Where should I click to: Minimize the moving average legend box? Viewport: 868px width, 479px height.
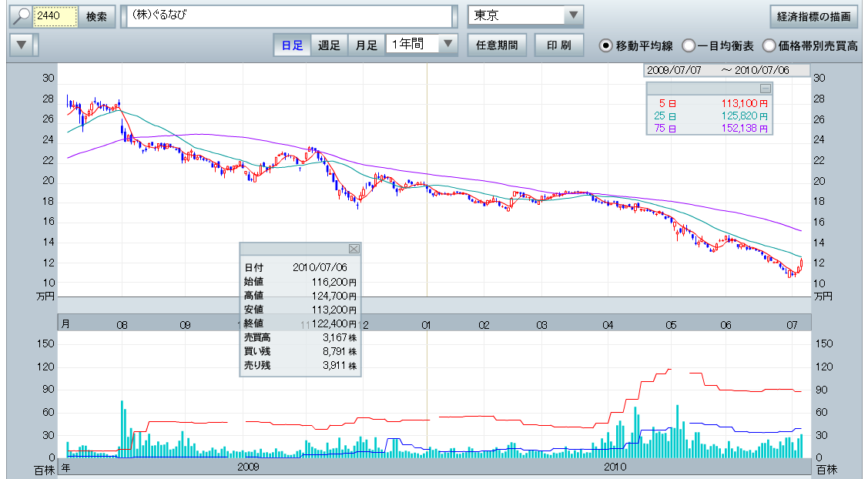[x=765, y=89]
